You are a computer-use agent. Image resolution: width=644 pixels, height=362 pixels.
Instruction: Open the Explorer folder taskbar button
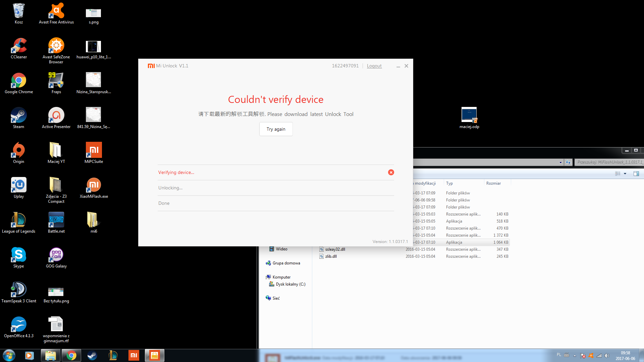[50, 355]
